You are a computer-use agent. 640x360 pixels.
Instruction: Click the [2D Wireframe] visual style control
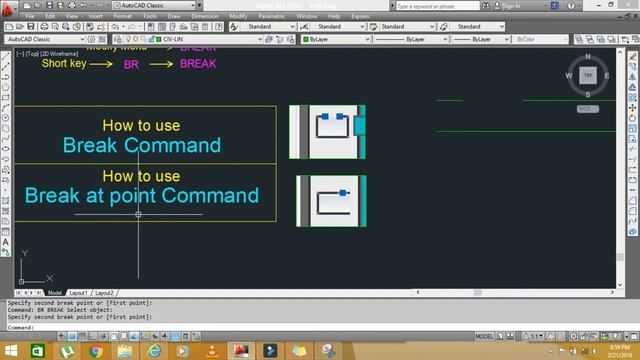[x=59, y=54]
